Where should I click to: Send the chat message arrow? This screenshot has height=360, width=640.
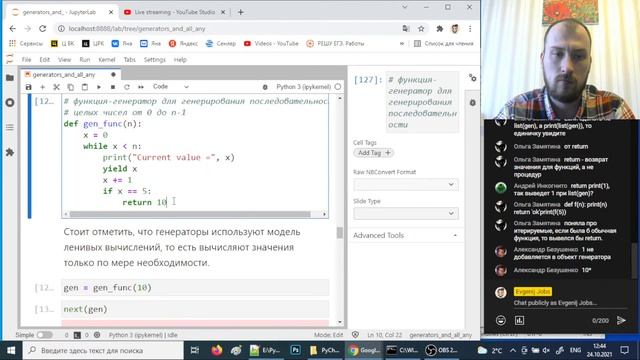pos(621,320)
